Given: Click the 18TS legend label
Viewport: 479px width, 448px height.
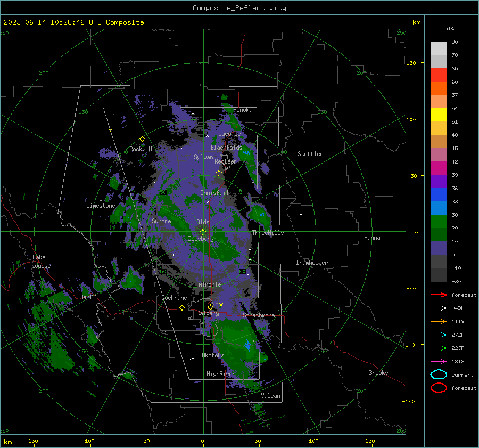Looking at the screenshot, I should (x=458, y=362).
